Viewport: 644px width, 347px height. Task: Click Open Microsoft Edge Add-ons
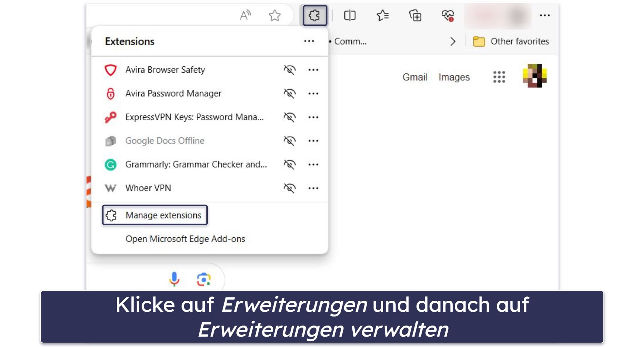click(x=185, y=239)
